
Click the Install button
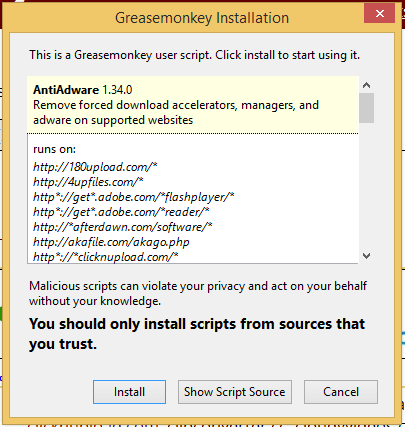pos(129,392)
